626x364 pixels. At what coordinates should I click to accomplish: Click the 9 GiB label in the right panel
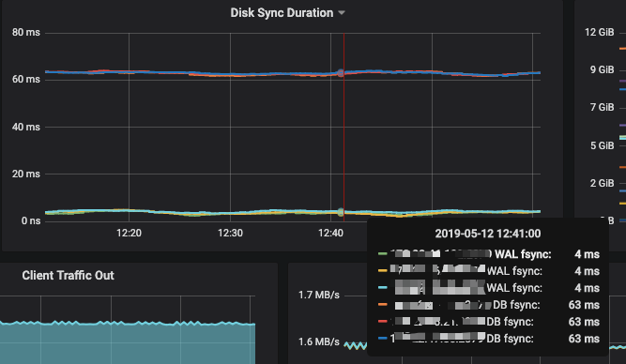click(x=602, y=69)
